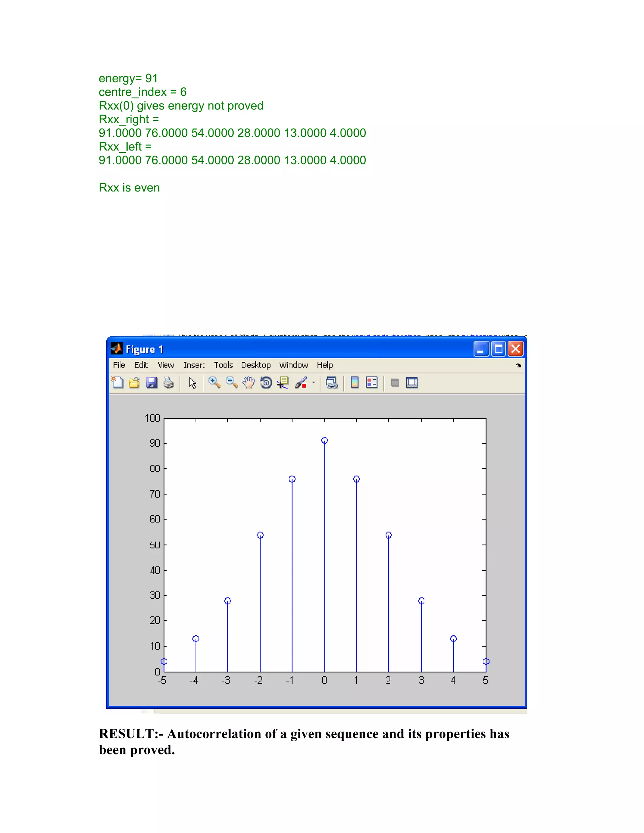Viewport: 644px width, 833px height.
Task: Click the stem marker at lag -1
Action: pos(292,479)
